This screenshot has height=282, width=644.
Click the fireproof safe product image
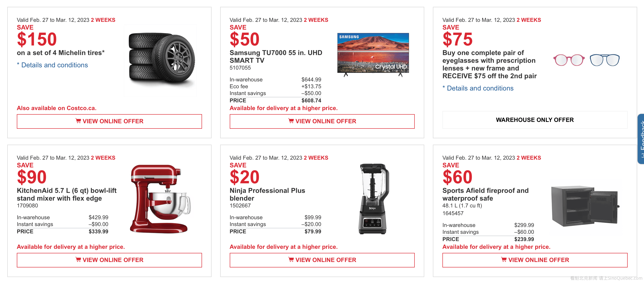[585, 206]
